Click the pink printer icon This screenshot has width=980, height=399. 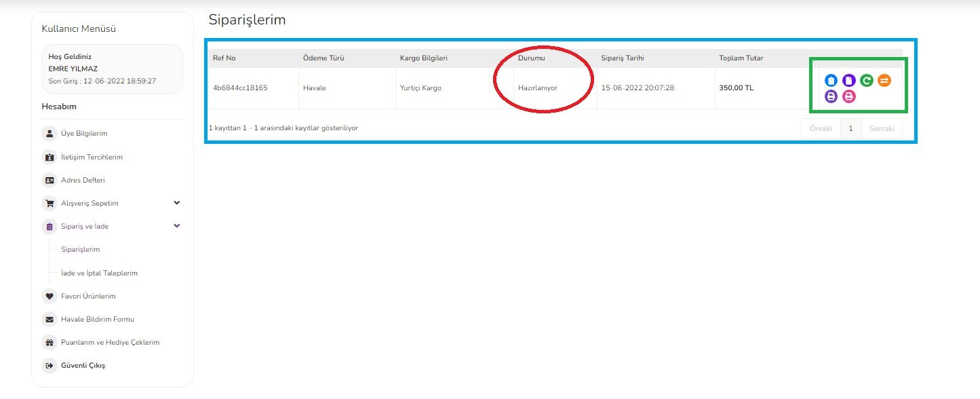[848, 96]
